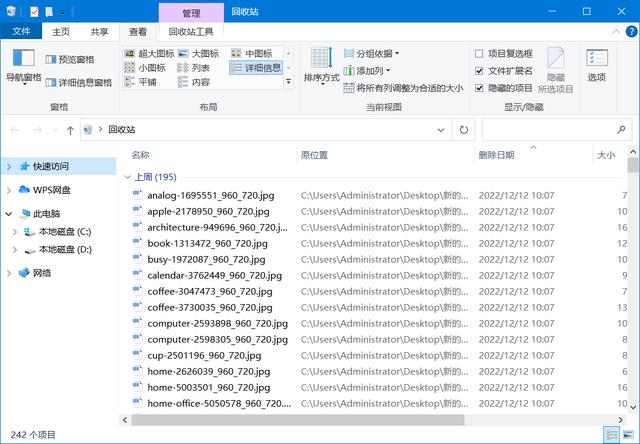Viewport: 640px width, 444px height.
Task: Refresh the 回收站 listing
Action: [464, 130]
